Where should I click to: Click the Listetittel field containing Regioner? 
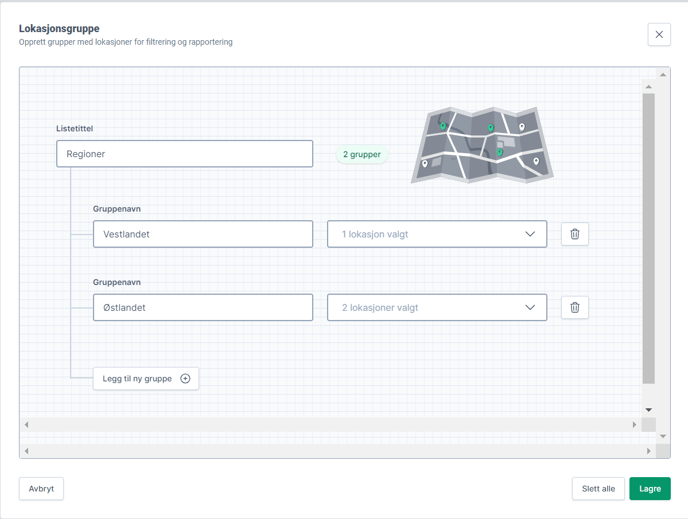tap(184, 154)
